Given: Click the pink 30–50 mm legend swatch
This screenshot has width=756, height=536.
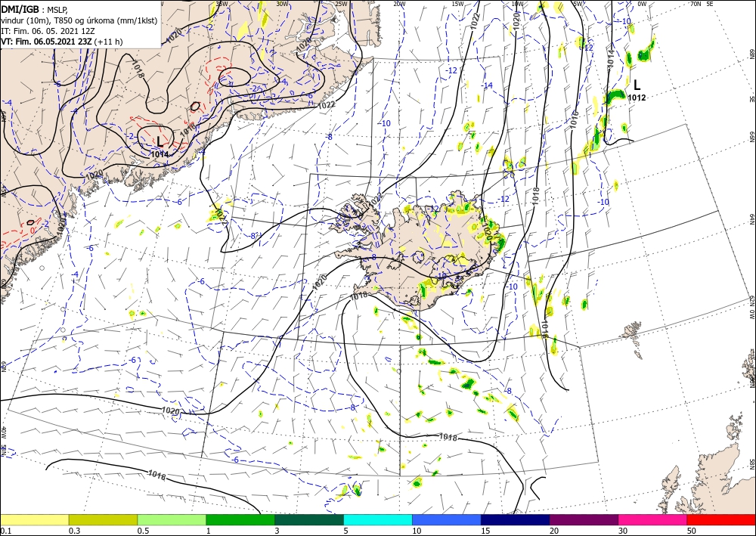Looking at the screenshot, I should pos(653,519).
